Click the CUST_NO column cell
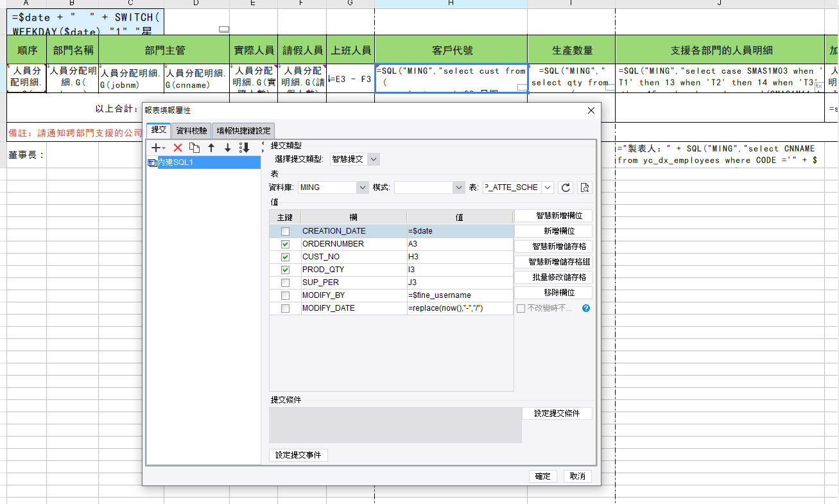The height and width of the screenshot is (504, 839). [353, 257]
